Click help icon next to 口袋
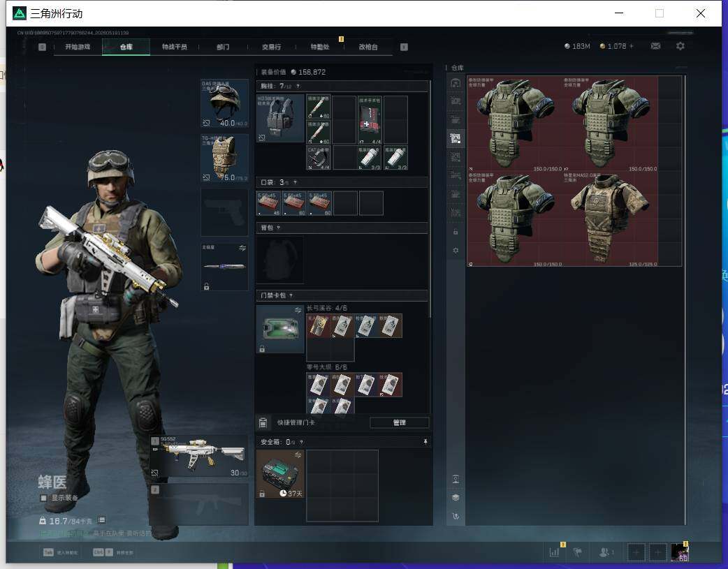The height and width of the screenshot is (569, 728). coord(296,182)
